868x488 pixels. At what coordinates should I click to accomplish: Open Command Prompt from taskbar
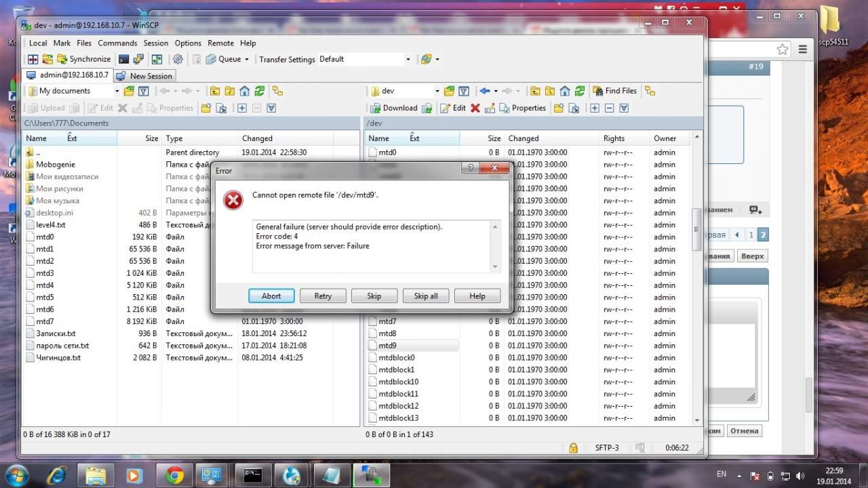(x=253, y=475)
